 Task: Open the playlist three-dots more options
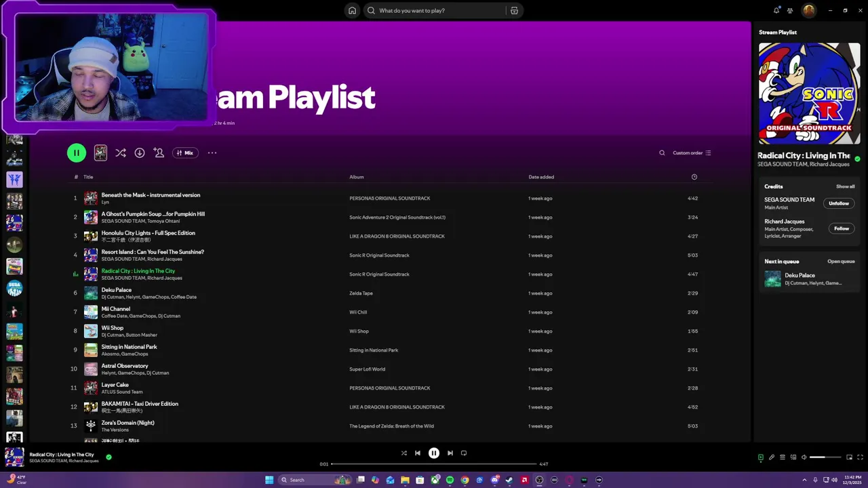pyautogui.click(x=212, y=153)
